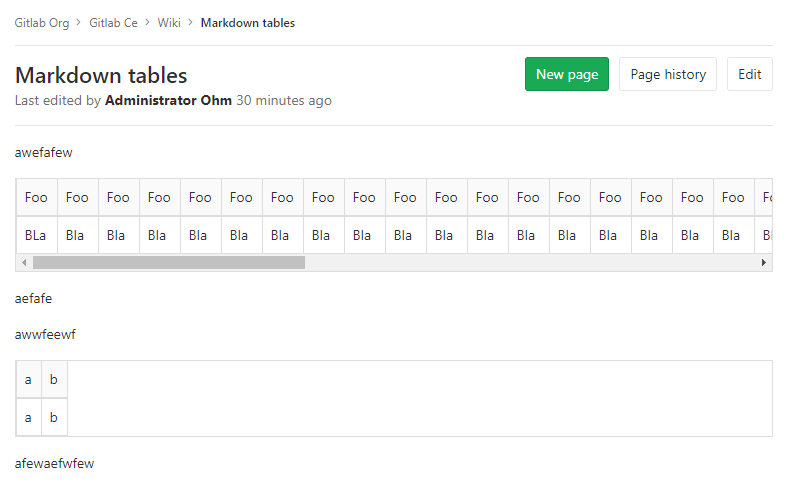Navigate to the Wiki breadcrumb
The width and height of the screenshot is (794, 493).
pos(169,23)
